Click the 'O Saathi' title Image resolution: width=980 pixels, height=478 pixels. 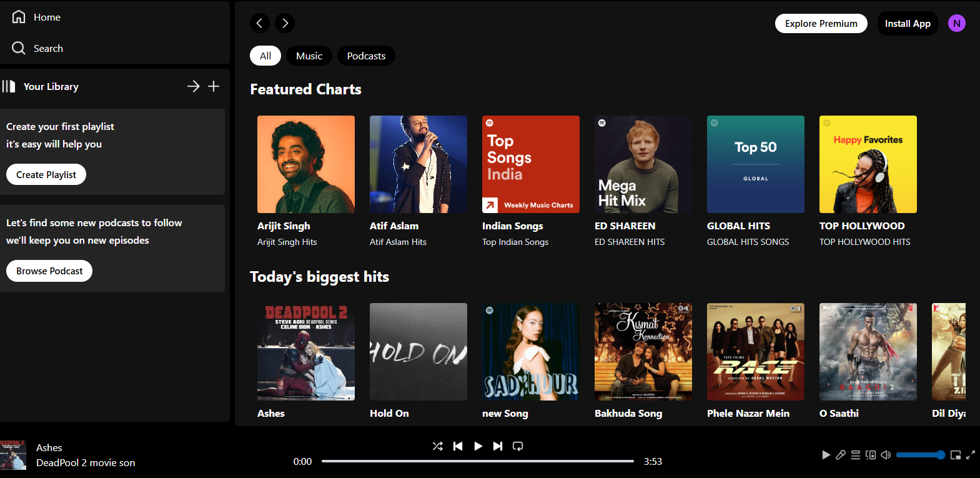(x=839, y=413)
